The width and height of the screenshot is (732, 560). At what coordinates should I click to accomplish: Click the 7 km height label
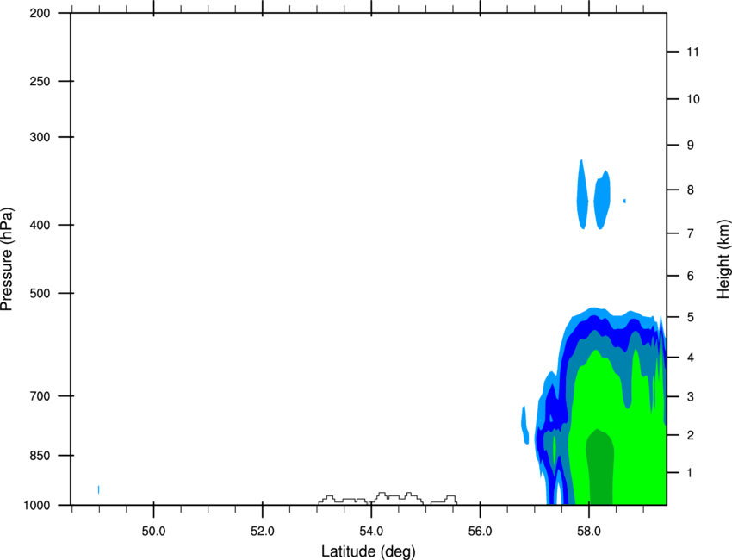tap(691, 233)
